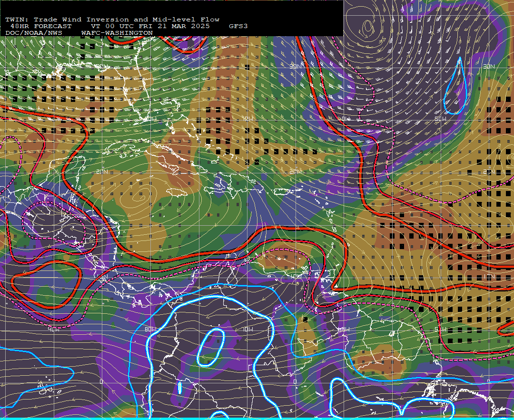
Task: Click the 'GFS3' model label
Action: pyautogui.click(x=238, y=26)
